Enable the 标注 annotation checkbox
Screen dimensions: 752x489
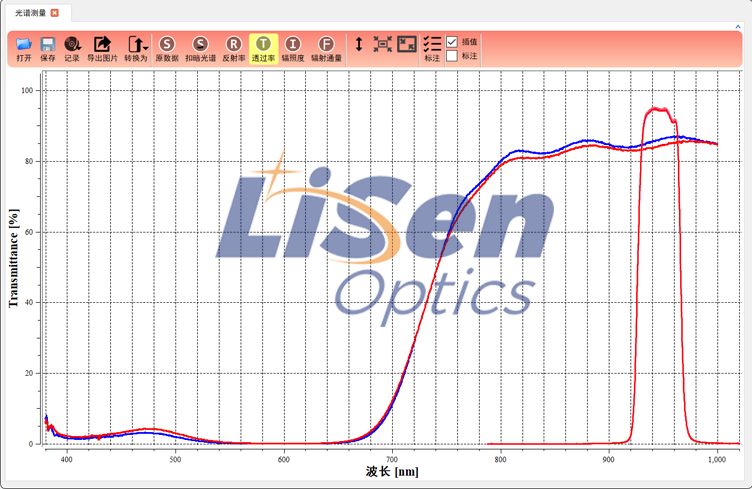coord(452,56)
